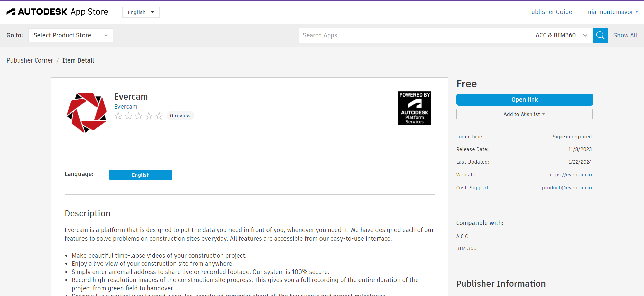
Task: Rate Evercam three stars
Action: 139,116
